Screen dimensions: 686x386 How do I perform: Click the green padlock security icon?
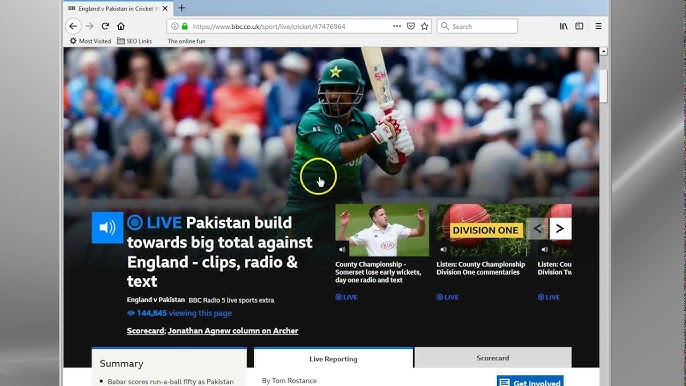click(x=185, y=26)
